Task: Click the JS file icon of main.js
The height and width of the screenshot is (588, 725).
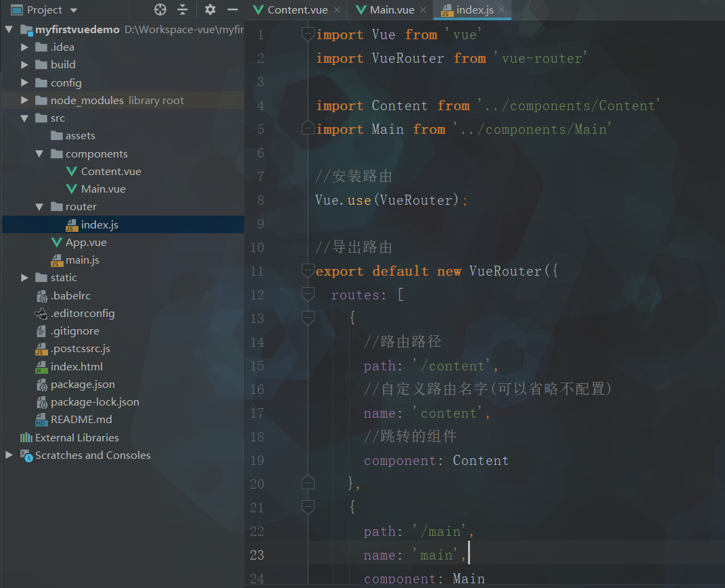Action: (x=56, y=260)
